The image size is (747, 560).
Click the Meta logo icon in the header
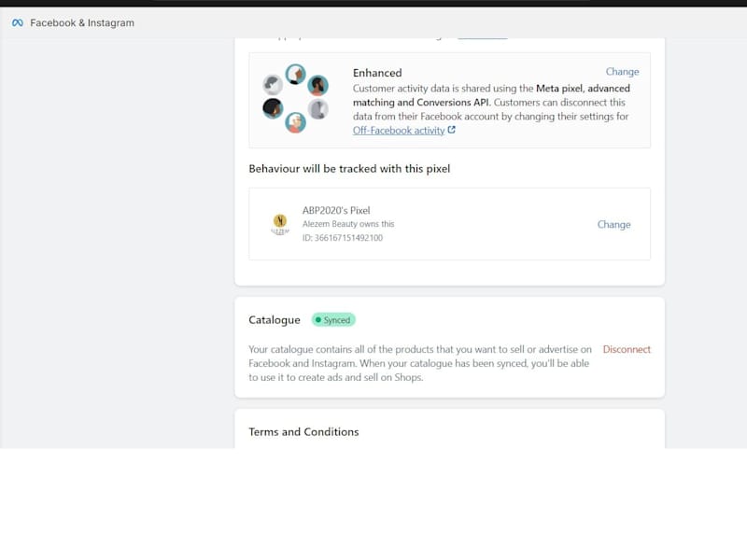pos(18,22)
